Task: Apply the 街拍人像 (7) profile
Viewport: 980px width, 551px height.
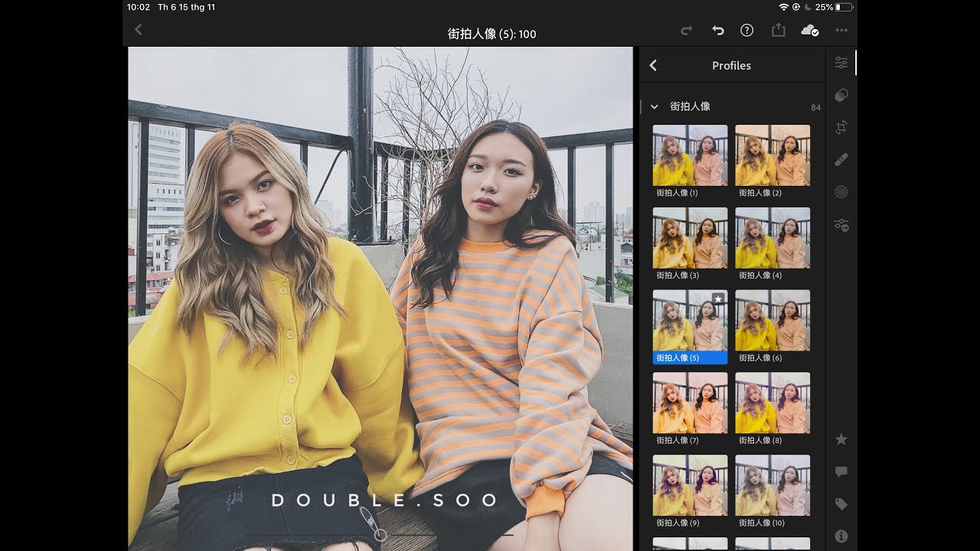Action: 690,409
